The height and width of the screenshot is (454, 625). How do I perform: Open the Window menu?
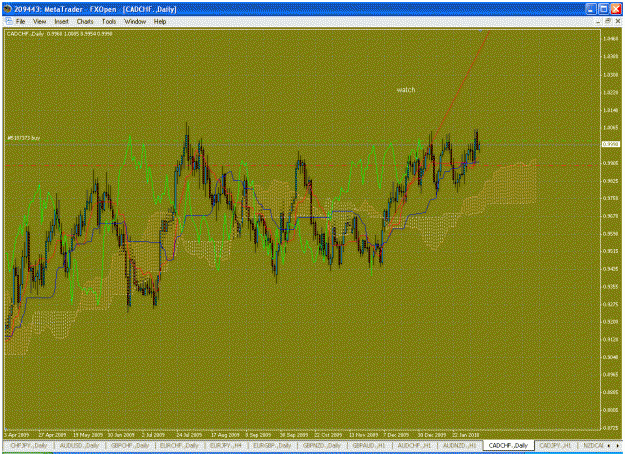point(135,22)
